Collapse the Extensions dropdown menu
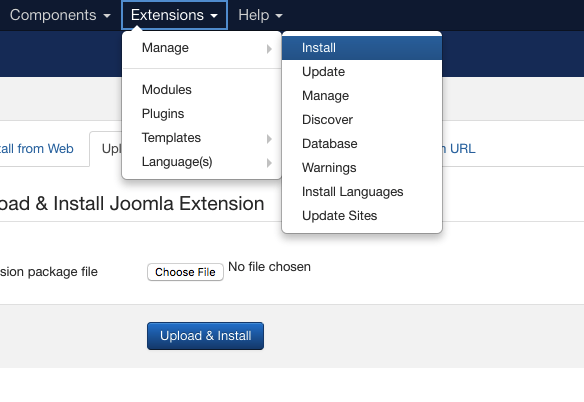This screenshot has height=402, width=584. click(x=174, y=15)
